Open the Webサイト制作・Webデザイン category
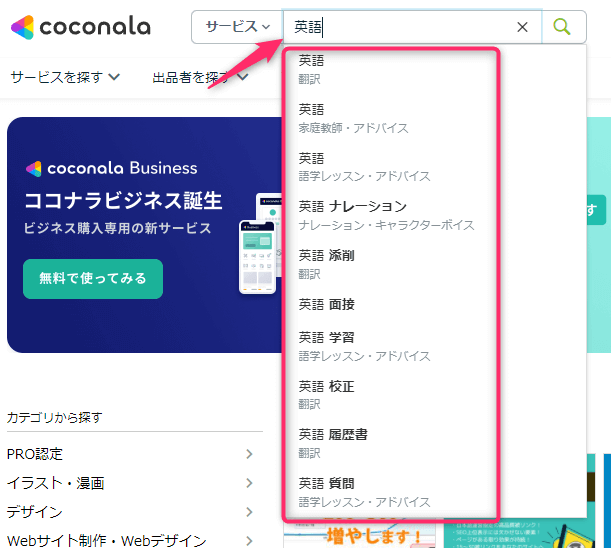 (x=106, y=541)
